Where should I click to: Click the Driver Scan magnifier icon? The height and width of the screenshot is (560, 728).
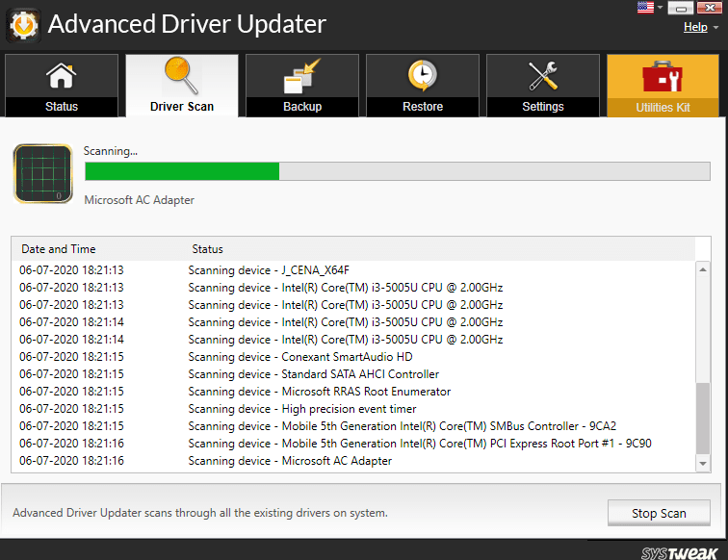182,76
